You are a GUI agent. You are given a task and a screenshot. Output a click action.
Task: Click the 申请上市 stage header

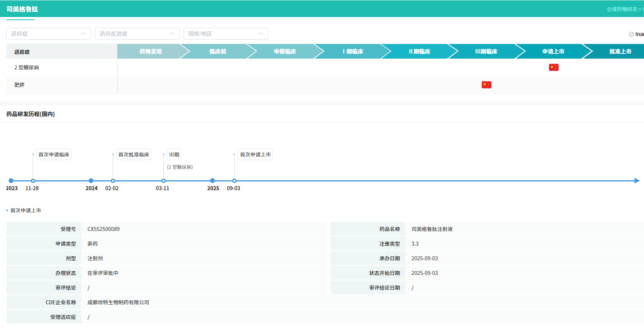[553, 51]
